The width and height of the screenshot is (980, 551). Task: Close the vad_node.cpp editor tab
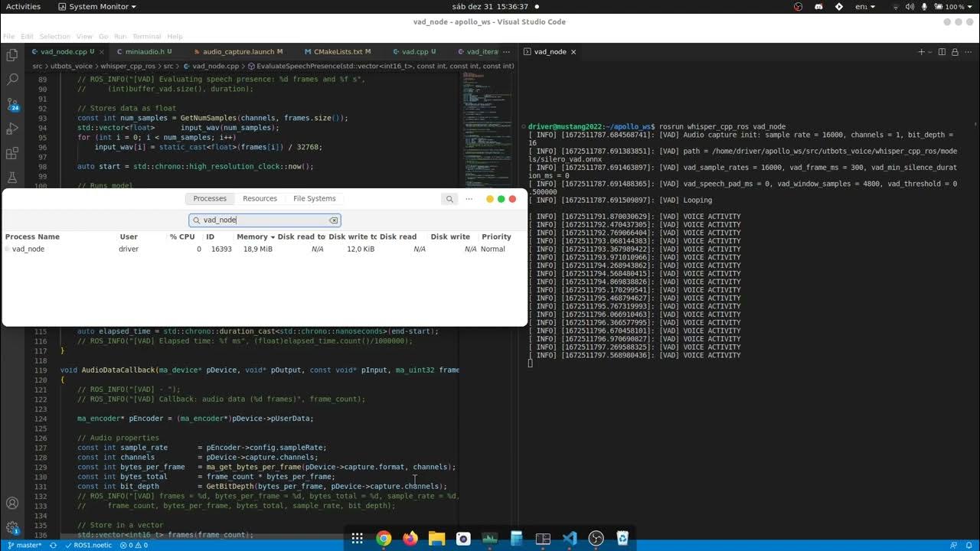(x=102, y=52)
